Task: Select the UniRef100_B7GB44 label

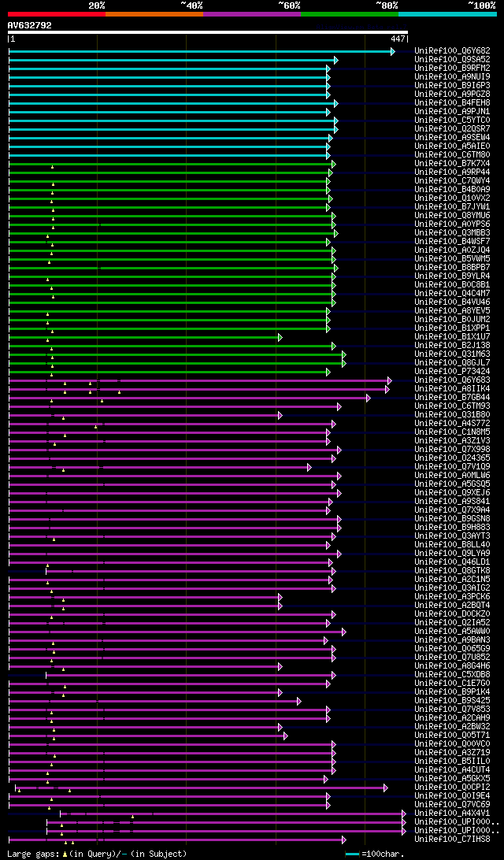Action: tap(453, 398)
